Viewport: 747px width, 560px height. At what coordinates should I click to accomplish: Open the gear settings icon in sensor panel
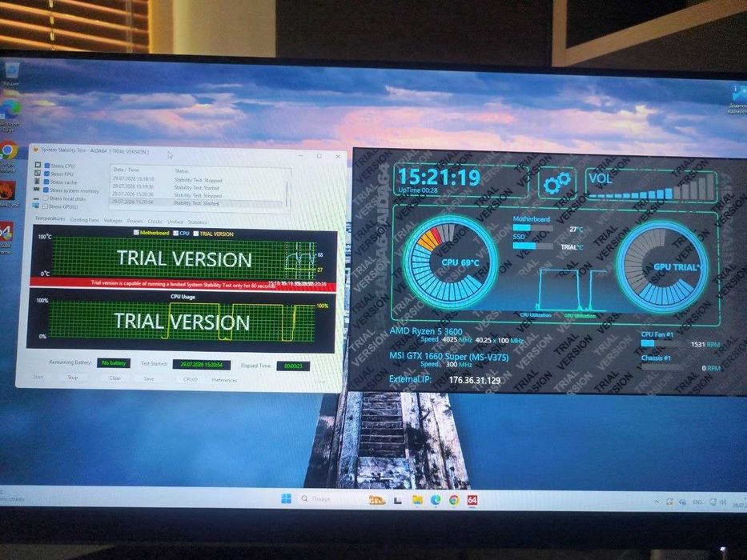[556, 182]
